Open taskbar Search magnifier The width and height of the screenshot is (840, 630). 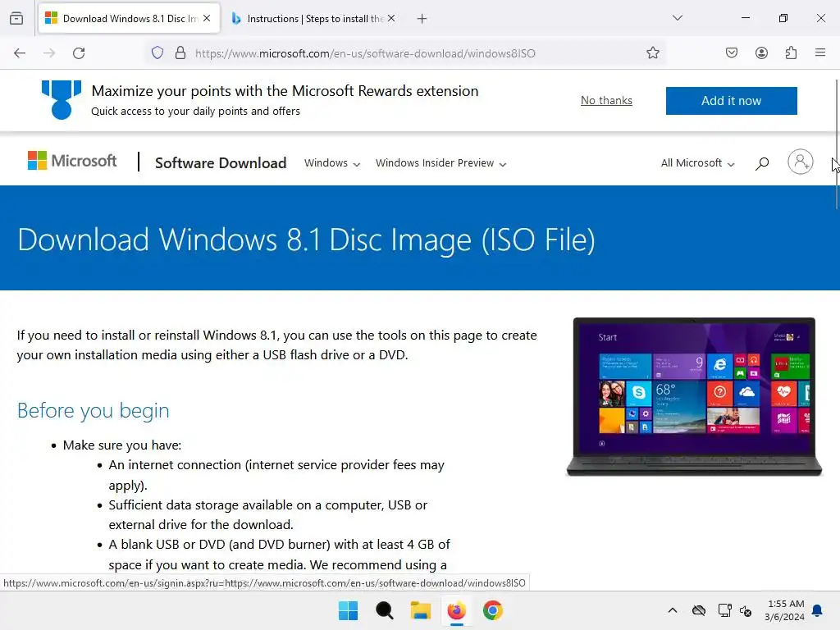(x=384, y=610)
